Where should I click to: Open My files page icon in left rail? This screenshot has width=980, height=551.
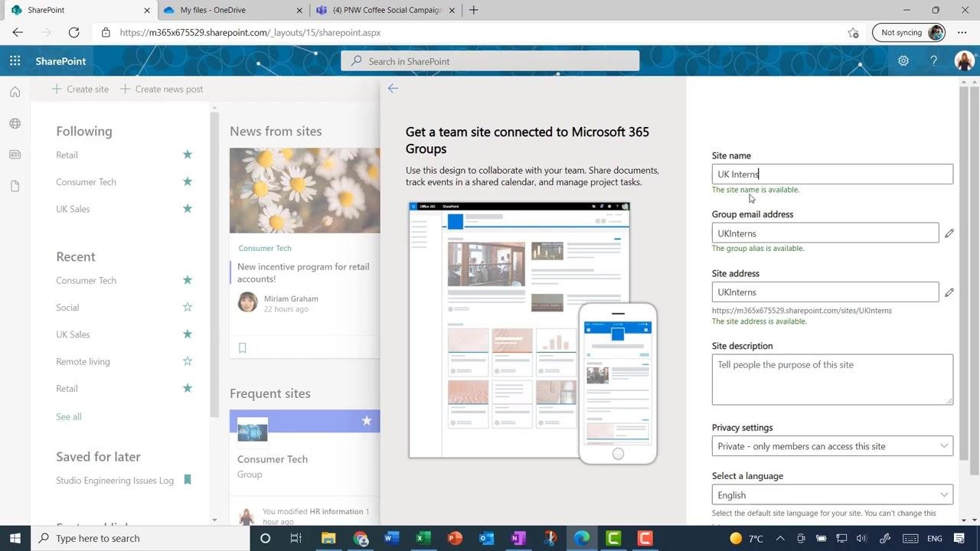pyautogui.click(x=15, y=186)
